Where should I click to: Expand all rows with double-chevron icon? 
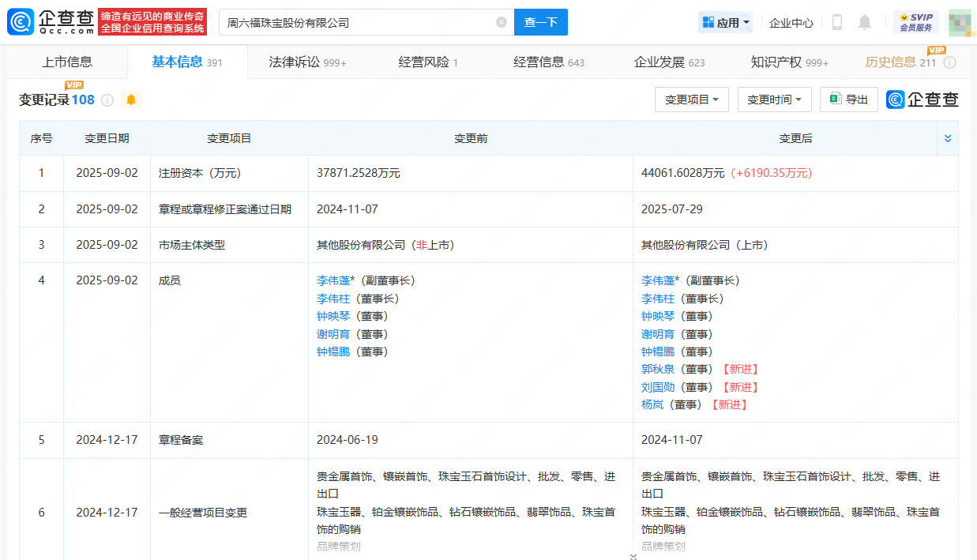point(948,138)
